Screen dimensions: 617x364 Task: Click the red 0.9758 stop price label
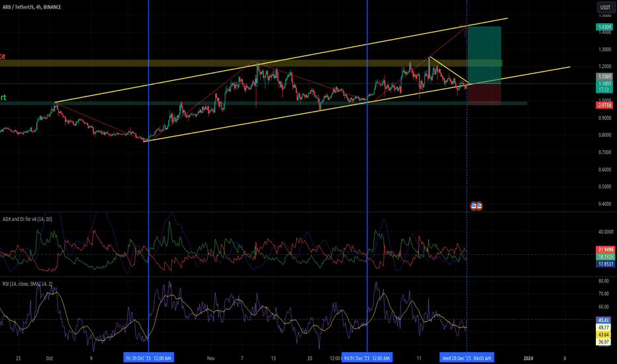pos(604,105)
